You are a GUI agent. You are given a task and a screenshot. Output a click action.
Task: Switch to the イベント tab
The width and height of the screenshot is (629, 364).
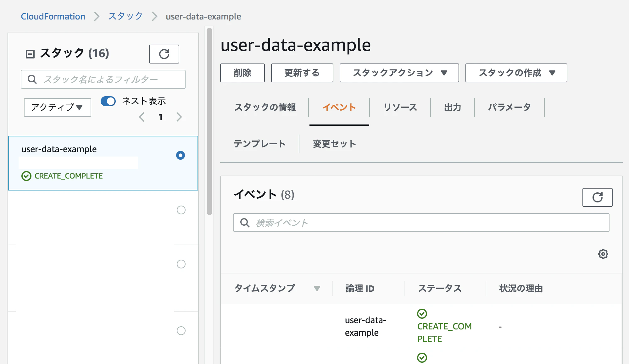click(x=339, y=108)
